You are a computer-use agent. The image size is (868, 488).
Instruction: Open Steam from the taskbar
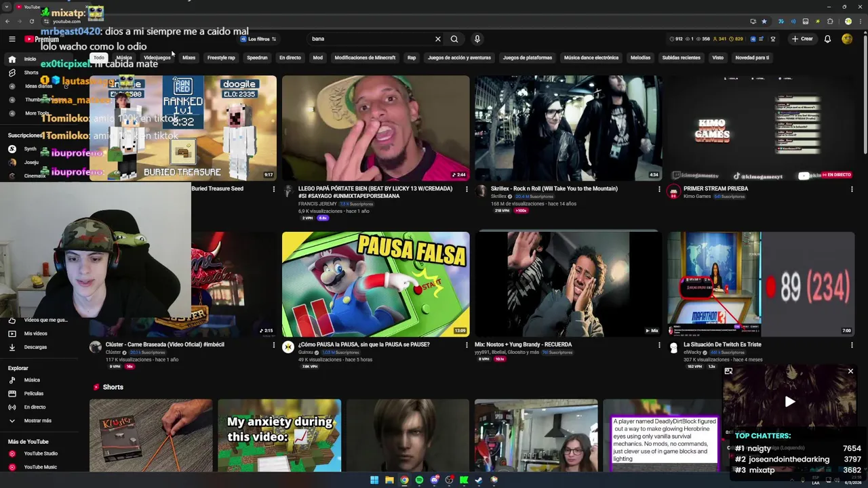479,480
